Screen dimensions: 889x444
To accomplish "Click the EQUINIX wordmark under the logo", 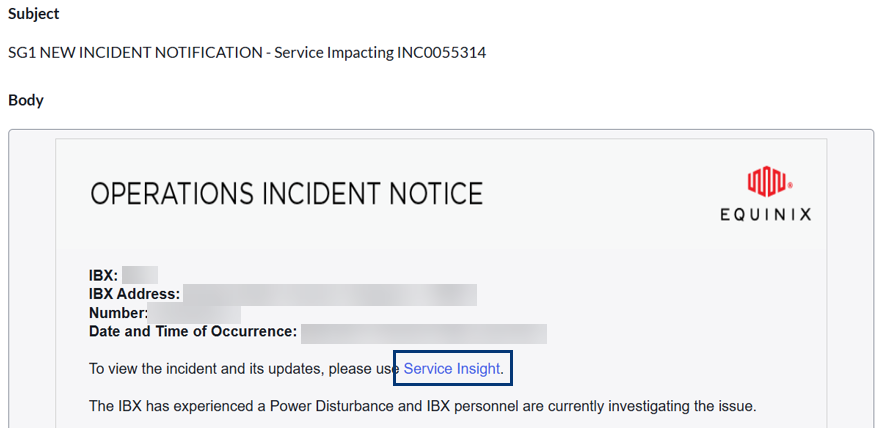I will click(765, 214).
